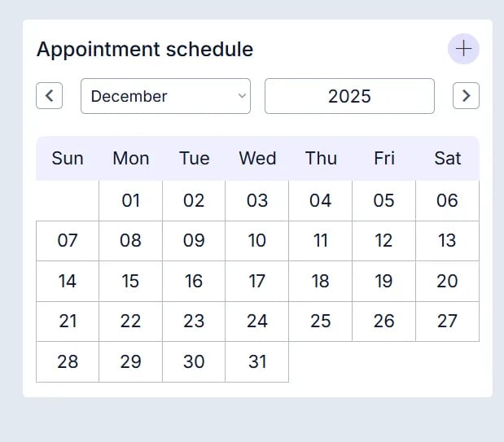The image size is (504, 442).
Task: Choose day 23 on the calendar
Action: (194, 321)
